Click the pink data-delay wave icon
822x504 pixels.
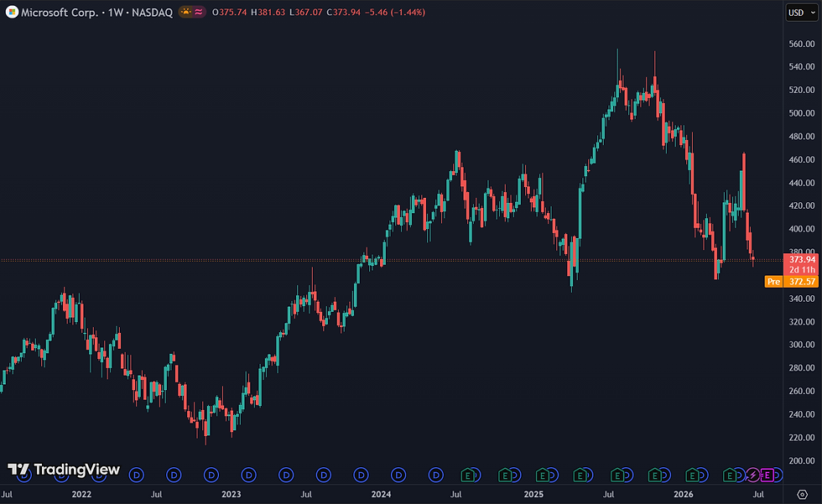tap(199, 12)
